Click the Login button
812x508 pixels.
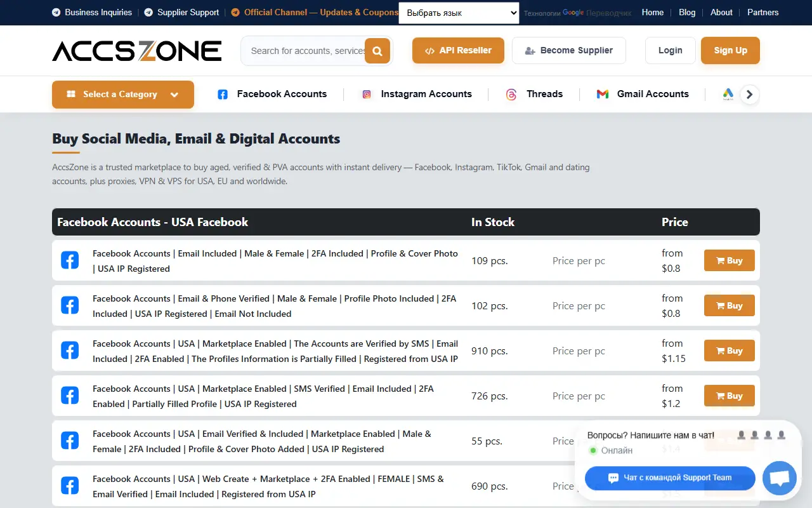click(x=671, y=50)
